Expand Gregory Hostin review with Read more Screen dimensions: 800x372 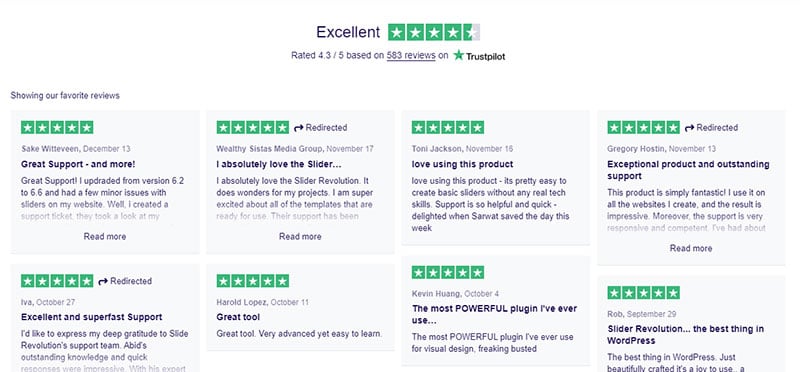click(x=691, y=248)
